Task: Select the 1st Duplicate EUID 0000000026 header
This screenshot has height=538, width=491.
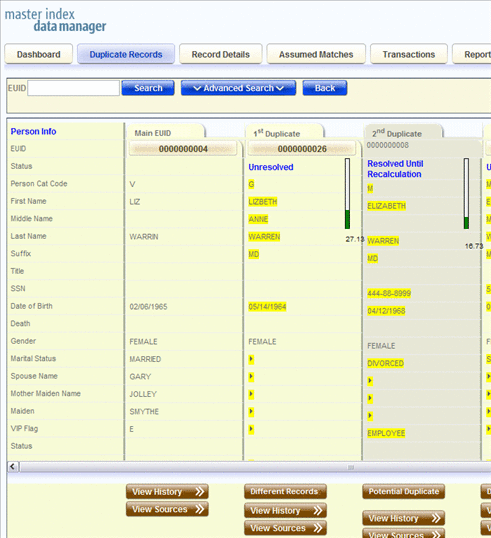Action: (302, 149)
